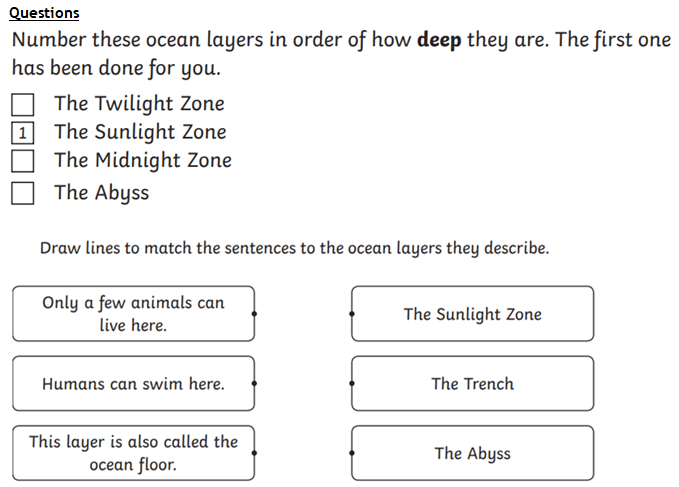Select 'Only a few animals can live here' box
Image resolution: width=679 pixels, height=487 pixels.
coord(133,313)
